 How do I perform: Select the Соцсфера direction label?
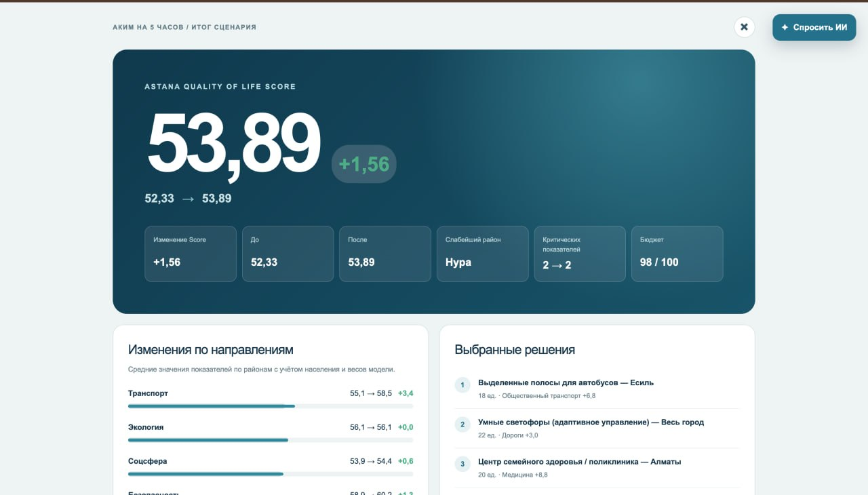(x=147, y=461)
